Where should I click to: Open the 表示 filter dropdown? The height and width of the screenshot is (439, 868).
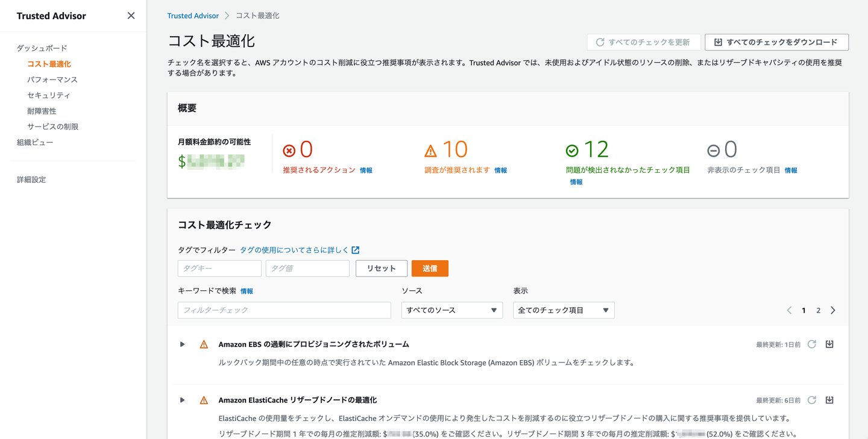click(564, 310)
